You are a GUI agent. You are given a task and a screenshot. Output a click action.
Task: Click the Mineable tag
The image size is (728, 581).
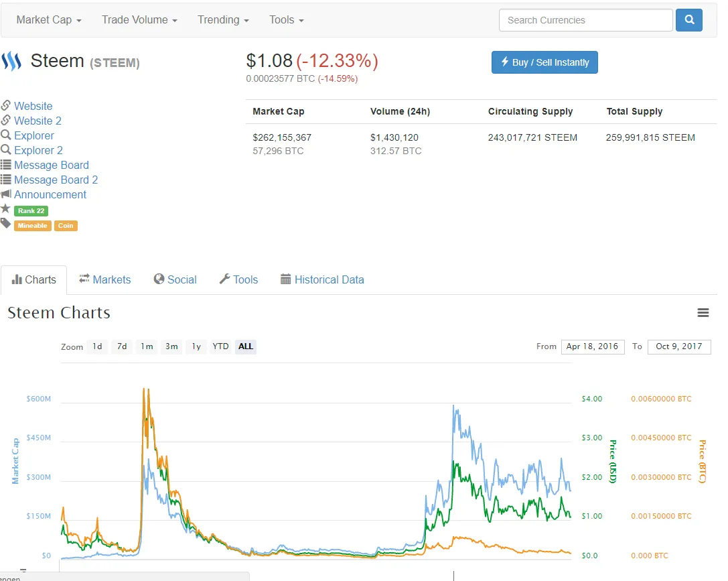pos(33,226)
